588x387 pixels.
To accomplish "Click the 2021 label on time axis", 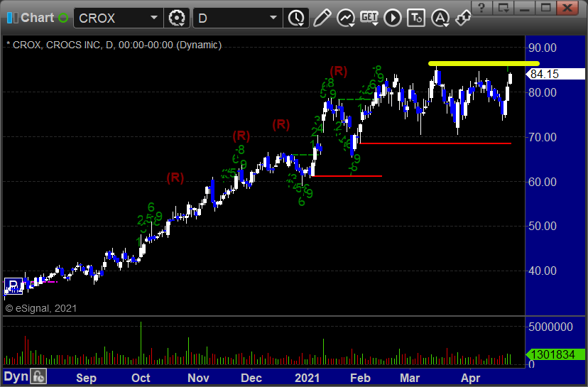I will click(x=307, y=378).
